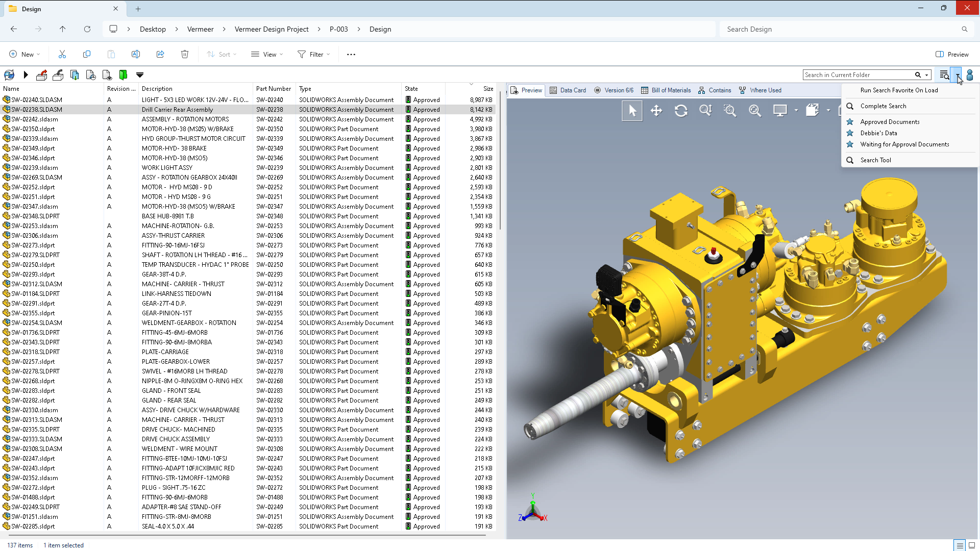
Task: Toggle the Explorer Preview pane button
Action: [x=952, y=54]
